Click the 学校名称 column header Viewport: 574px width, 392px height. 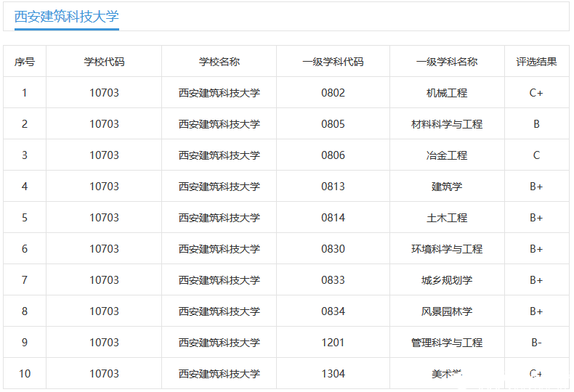tap(219, 62)
